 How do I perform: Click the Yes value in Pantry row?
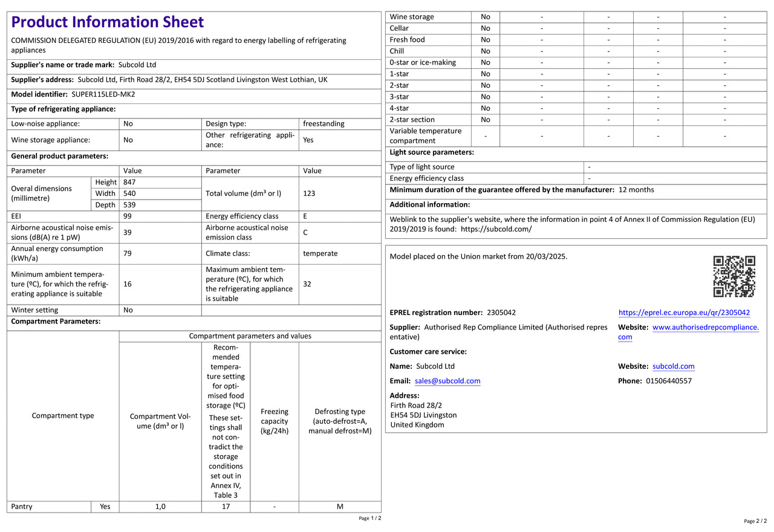point(105,507)
